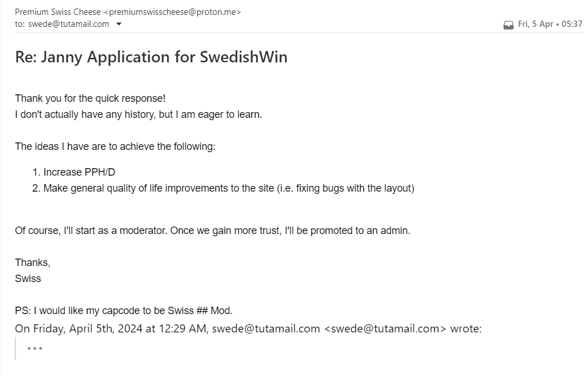Click the 'eager to learn' sentence
Screen dimensions: 588x377
(x=138, y=114)
